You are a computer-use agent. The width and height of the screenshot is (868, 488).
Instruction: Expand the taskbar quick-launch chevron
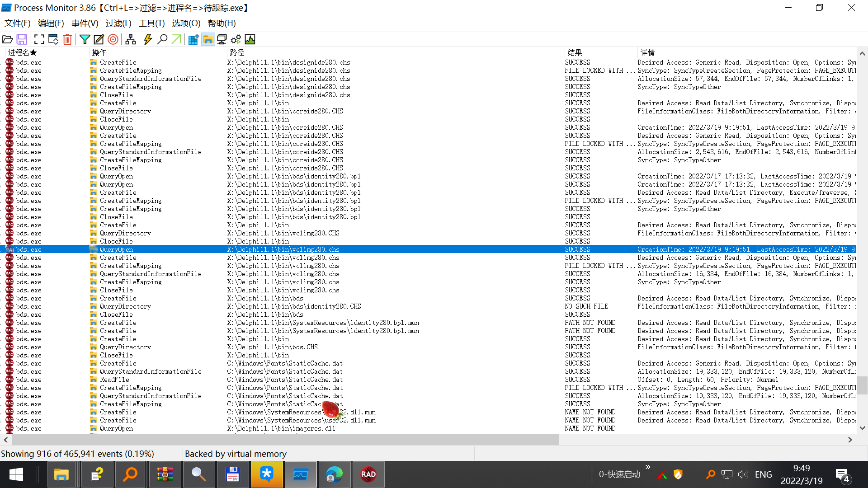pyautogui.click(x=648, y=467)
